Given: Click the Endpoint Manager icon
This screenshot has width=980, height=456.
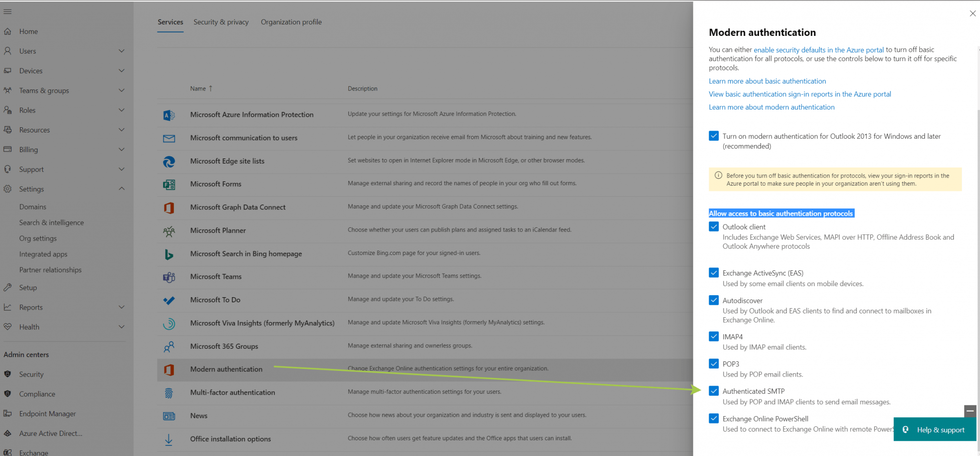Looking at the screenshot, I should pyautogui.click(x=8, y=413).
